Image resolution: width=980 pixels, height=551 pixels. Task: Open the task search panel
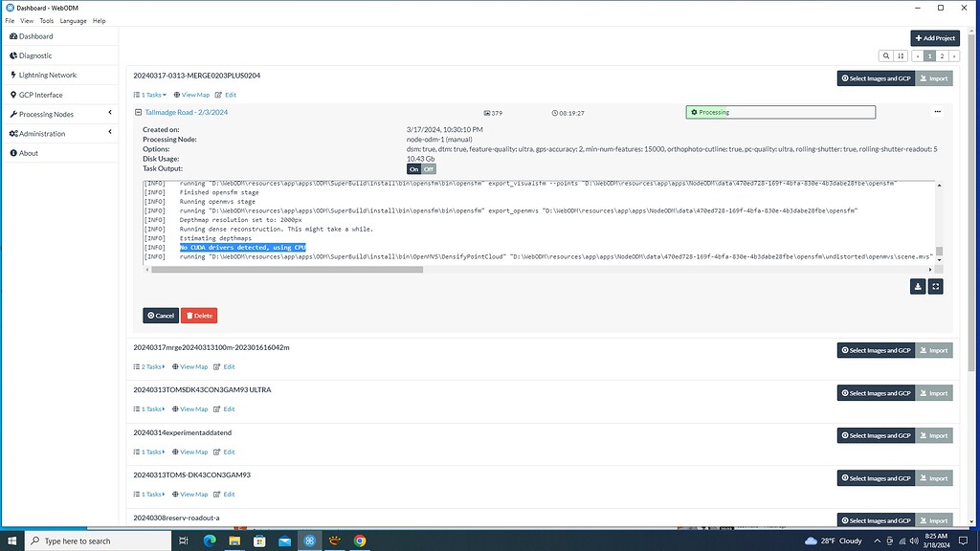(x=885, y=55)
